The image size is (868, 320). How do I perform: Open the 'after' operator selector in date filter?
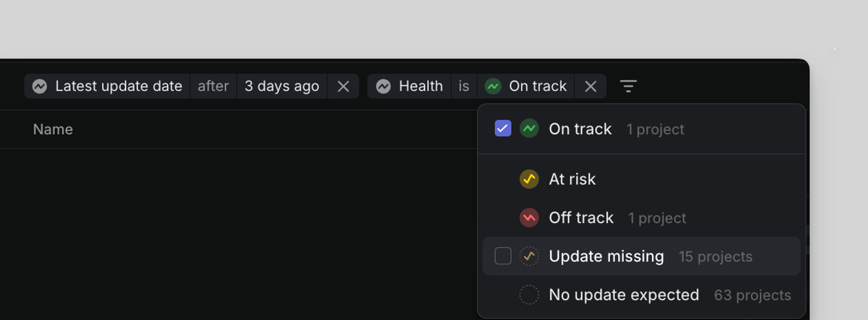pos(213,86)
